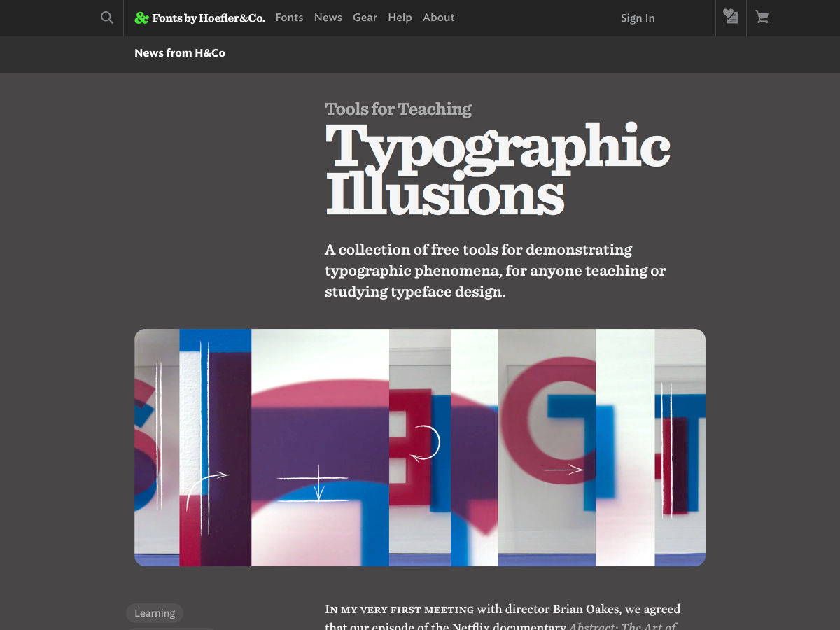The width and height of the screenshot is (840, 630).
Task: Open the Abstract: The Art of link
Action: [x=623, y=626]
